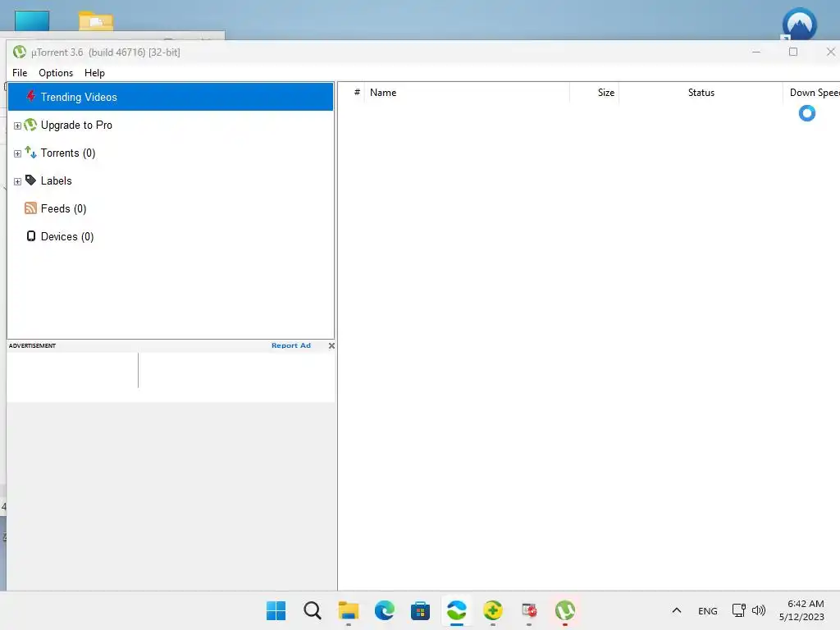840x630 pixels.
Task: Open the File menu
Action: click(x=20, y=73)
